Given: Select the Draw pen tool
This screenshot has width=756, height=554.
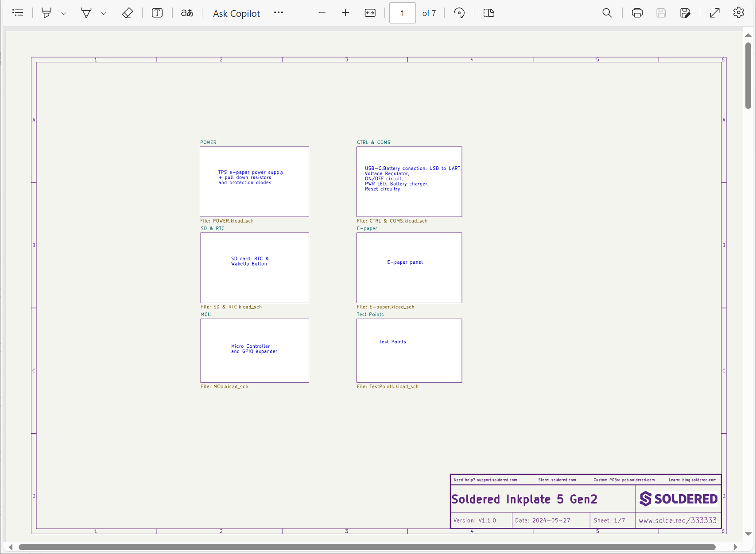Looking at the screenshot, I should pos(86,13).
